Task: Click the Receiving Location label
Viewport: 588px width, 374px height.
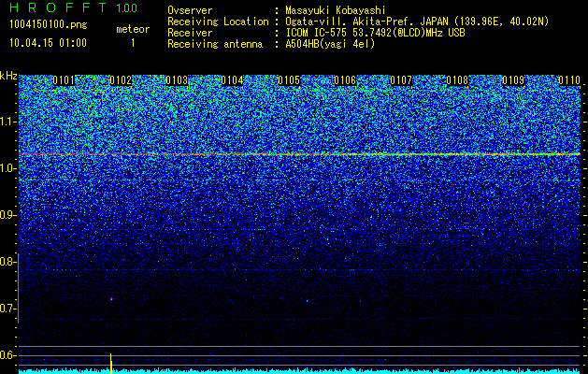Action: tap(218, 22)
